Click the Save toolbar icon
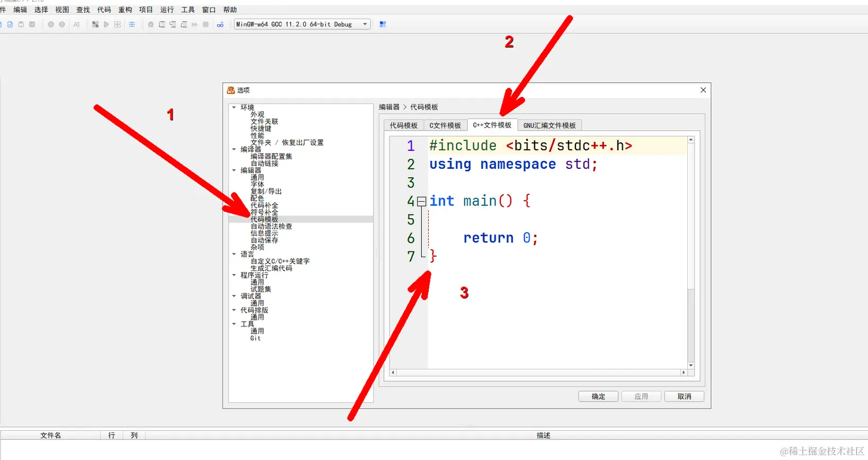The image size is (868, 460). (x=21, y=24)
